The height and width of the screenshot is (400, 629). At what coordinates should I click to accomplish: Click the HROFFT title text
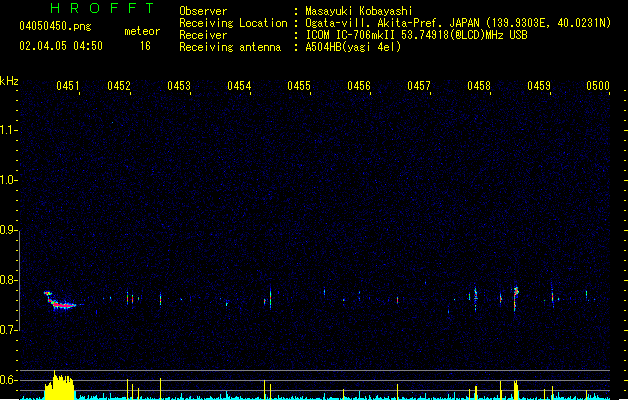point(102,8)
